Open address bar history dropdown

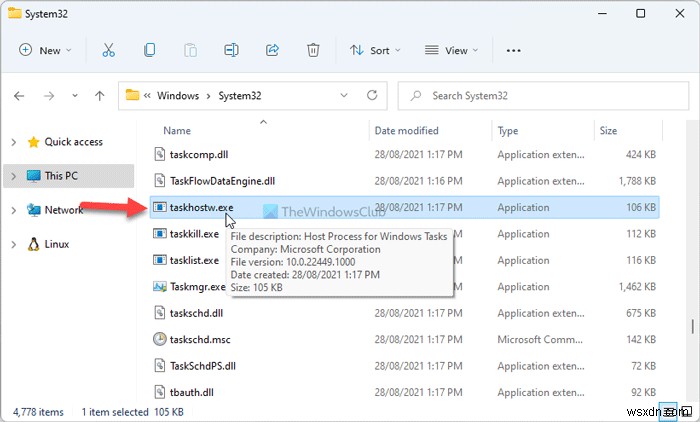click(344, 96)
